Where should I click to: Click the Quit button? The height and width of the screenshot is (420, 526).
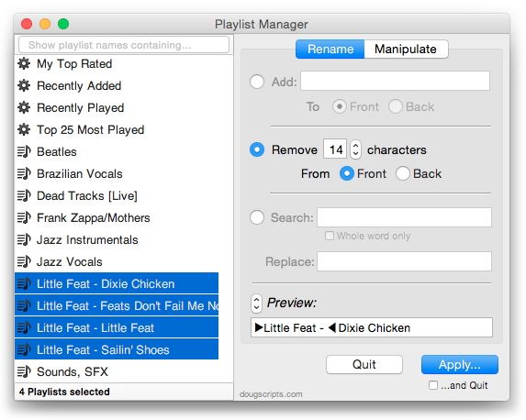click(x=364, y=365)
